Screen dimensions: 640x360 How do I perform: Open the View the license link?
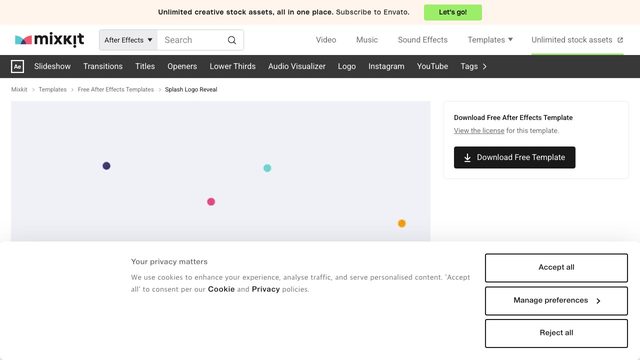479,131
